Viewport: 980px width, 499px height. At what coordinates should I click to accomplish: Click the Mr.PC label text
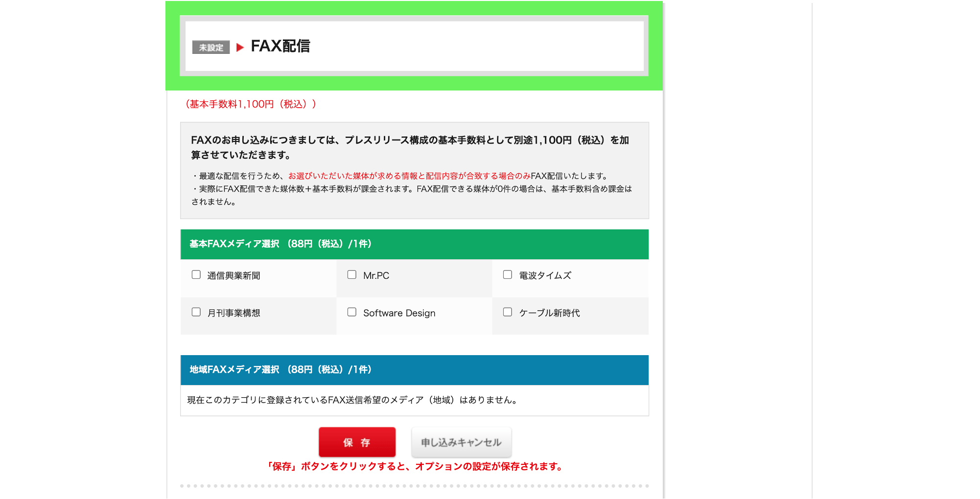[x=376, y=276]
